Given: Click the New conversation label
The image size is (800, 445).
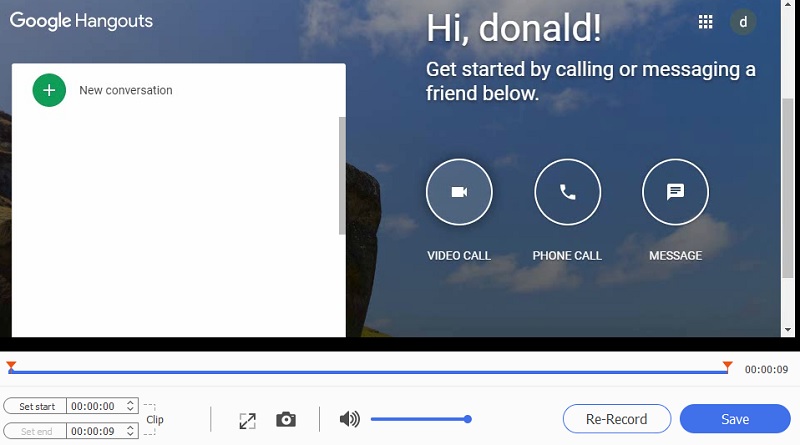Looking at the screenshot, I should (x=126, y=90).
